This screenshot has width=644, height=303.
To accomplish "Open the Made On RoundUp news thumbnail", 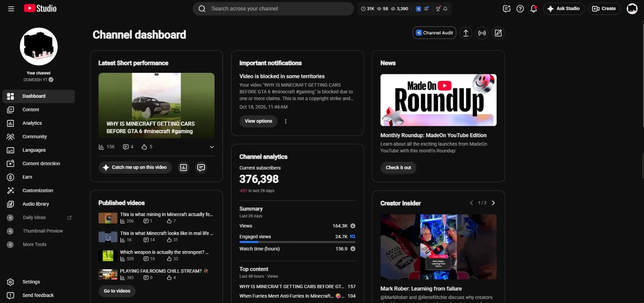I will pyautogui.click(x=438, y=100).
